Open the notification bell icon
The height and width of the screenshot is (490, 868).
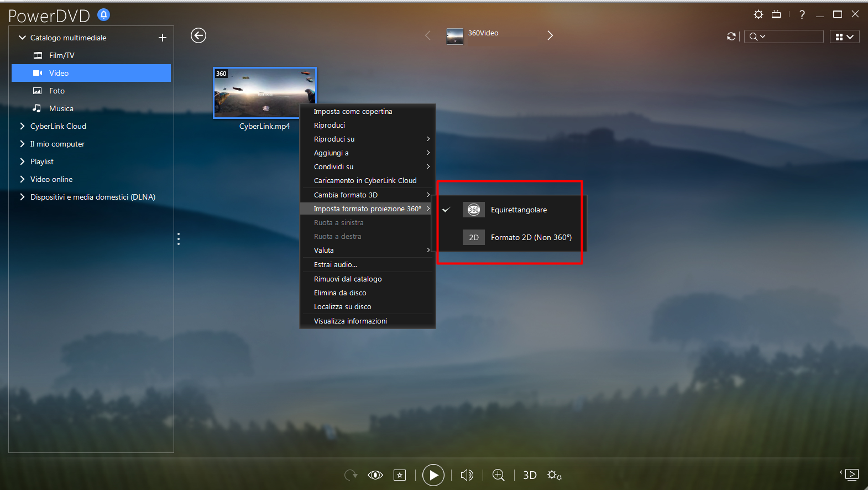103,15
